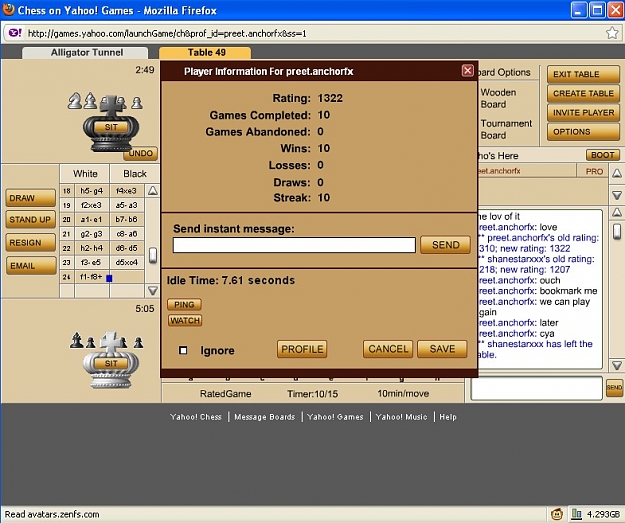Viewport: 625px width, 523px height.
Task: Click the Yahoo icon in address bar
Action: [x=15, y=33]
